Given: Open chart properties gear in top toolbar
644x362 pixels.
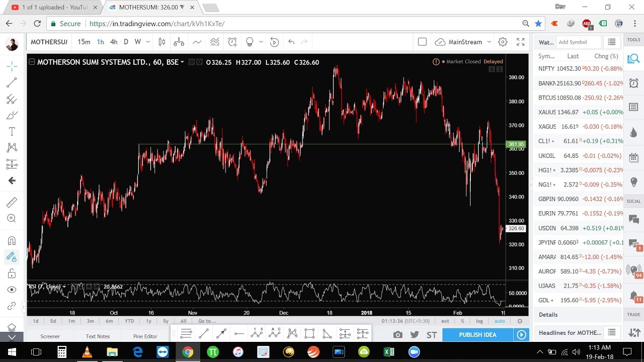Looking at the screenshot, I should [x=503, y=42].
